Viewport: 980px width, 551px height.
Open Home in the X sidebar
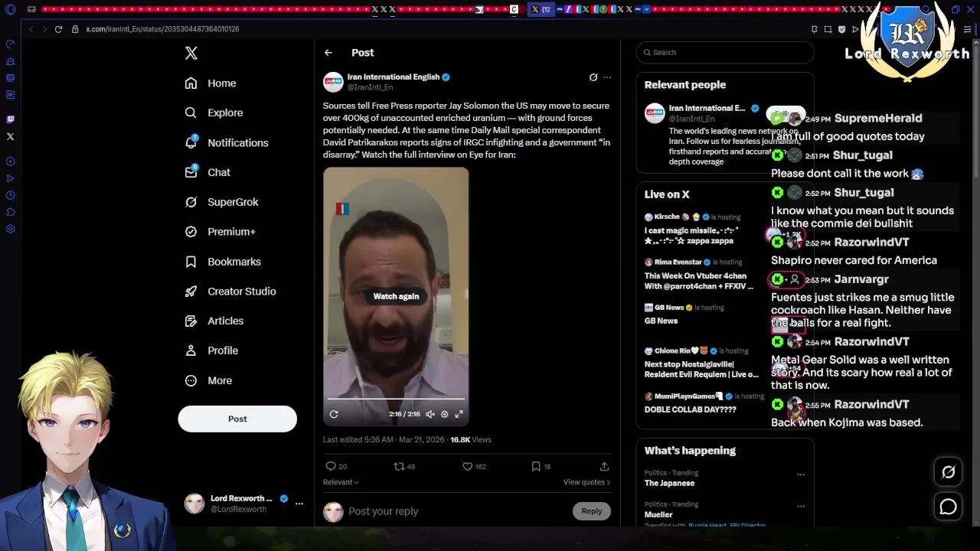point(211,83)
